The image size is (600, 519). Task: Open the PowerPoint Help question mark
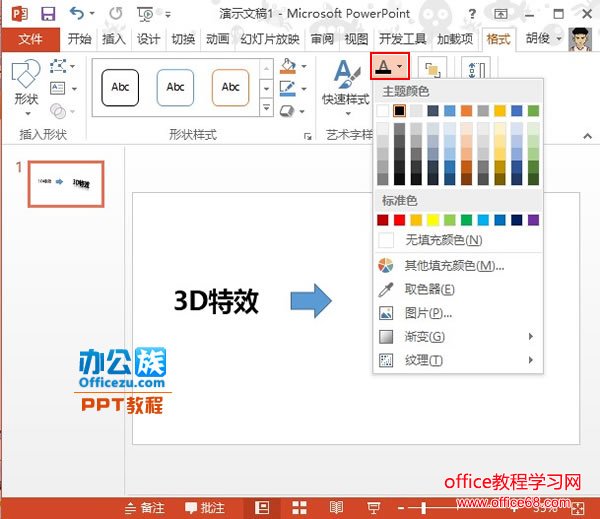coord(472,14)
